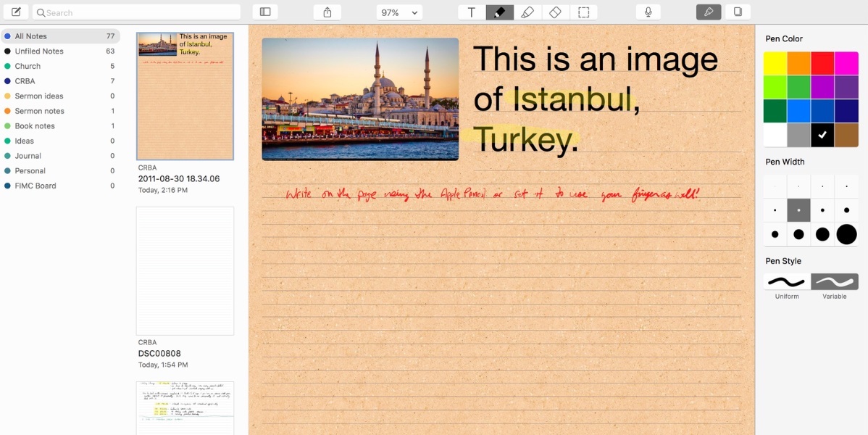This screenshot has width=868, height=435.
Task: Open the Church notebook in sidebar
Action: pyautogui.click(x=28, y=66)
